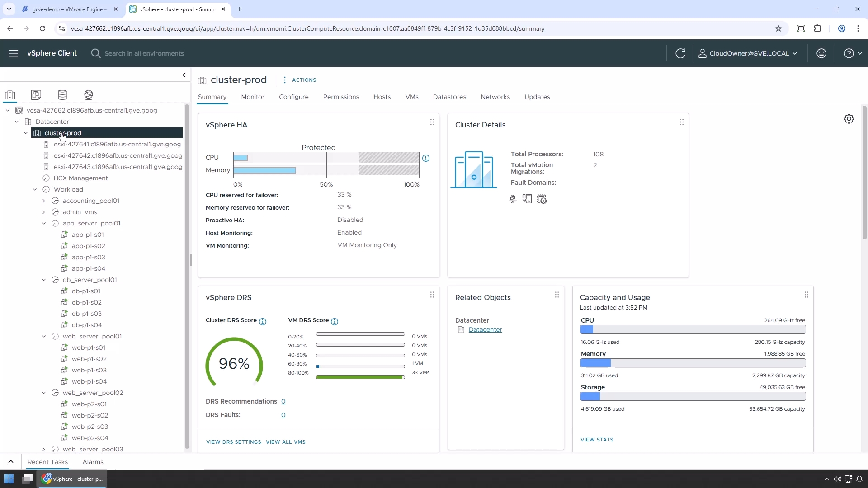Image resolution: width=868 pixels, height=488 pixels.
Task: Click the VM DRS Score info icon
Action: click(335, 322)
